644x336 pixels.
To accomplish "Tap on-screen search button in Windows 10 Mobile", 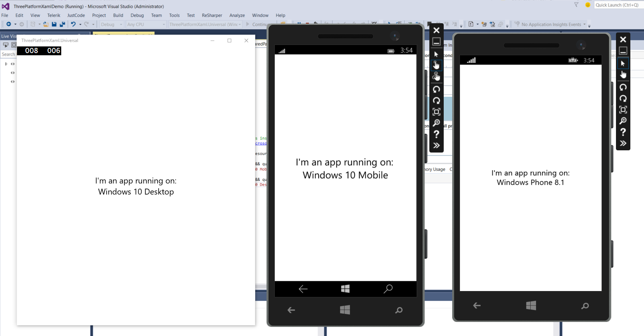I will tap(388, 289).
